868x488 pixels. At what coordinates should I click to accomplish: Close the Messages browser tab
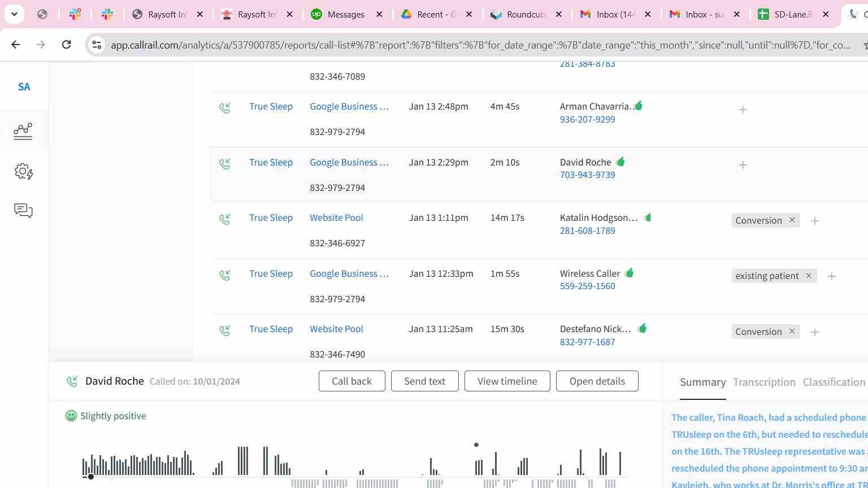[380, 14]
